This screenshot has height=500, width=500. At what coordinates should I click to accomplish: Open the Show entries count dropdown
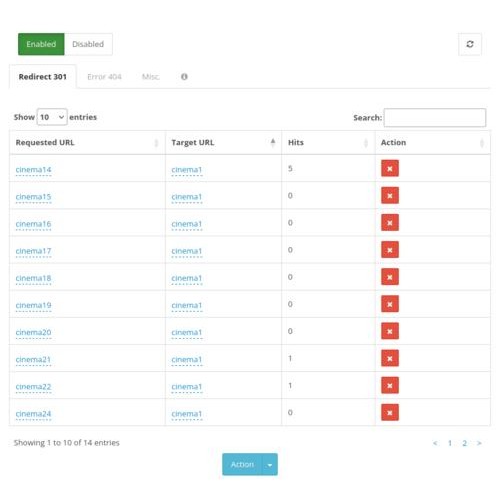52,117
